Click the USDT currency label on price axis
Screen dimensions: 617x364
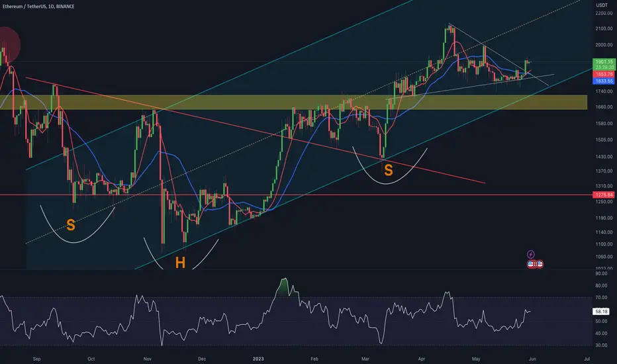point(602,5)
